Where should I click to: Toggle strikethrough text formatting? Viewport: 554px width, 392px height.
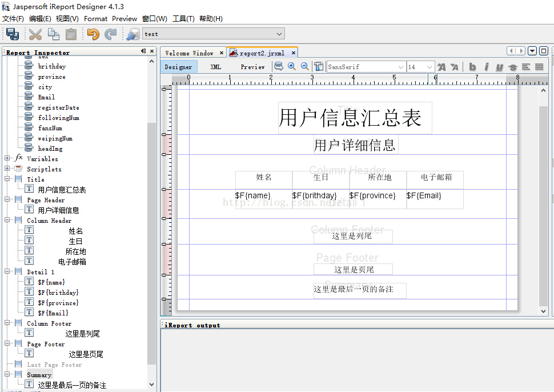point(513,67)
